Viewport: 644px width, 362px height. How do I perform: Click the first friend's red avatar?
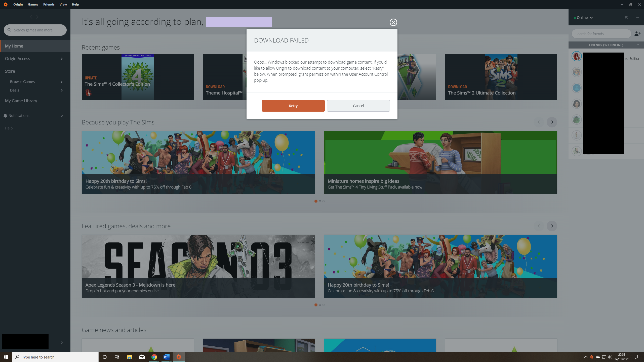coord(577,56)
